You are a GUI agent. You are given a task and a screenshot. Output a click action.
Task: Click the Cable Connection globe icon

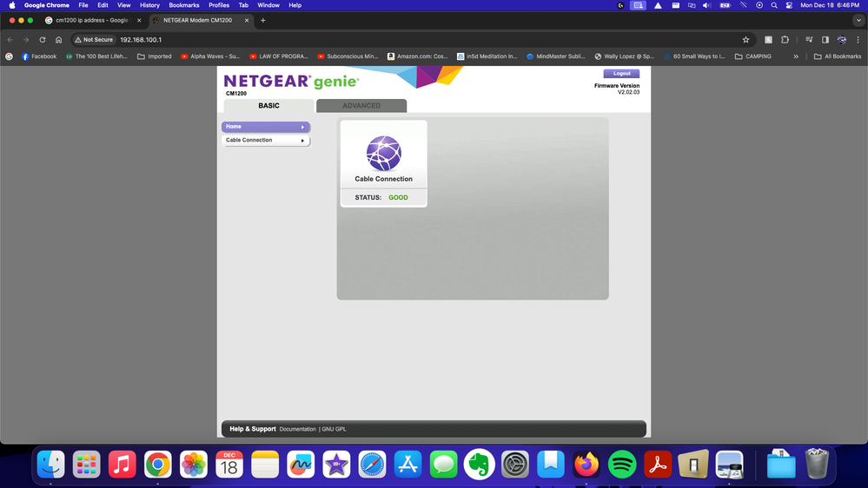[x=384, y=154]
